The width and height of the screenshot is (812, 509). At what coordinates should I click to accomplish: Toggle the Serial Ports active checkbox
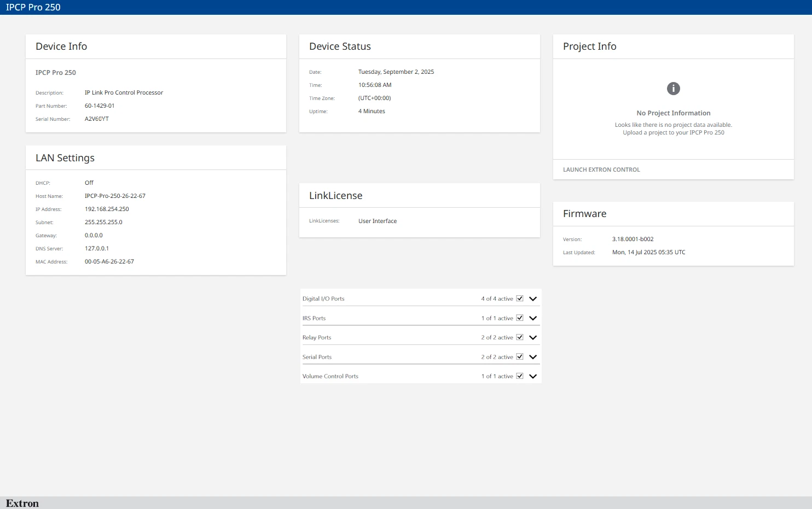(x=520, y=356)
